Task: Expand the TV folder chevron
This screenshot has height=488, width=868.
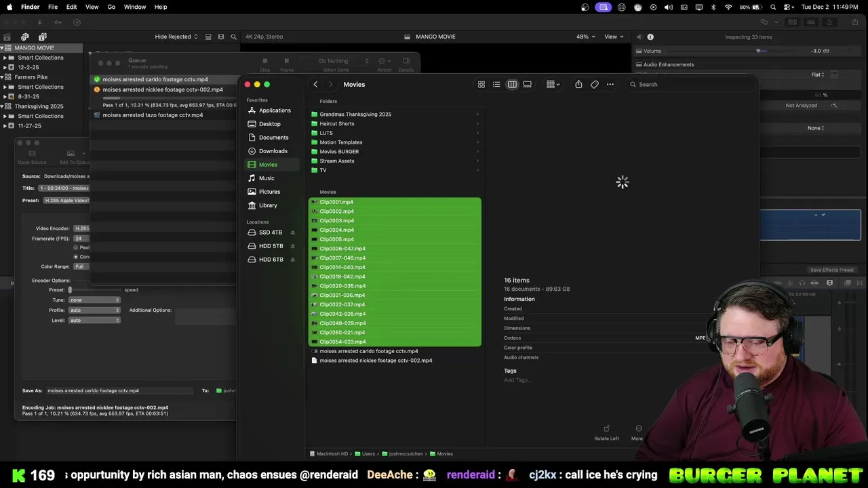Action: coord(477,170)
